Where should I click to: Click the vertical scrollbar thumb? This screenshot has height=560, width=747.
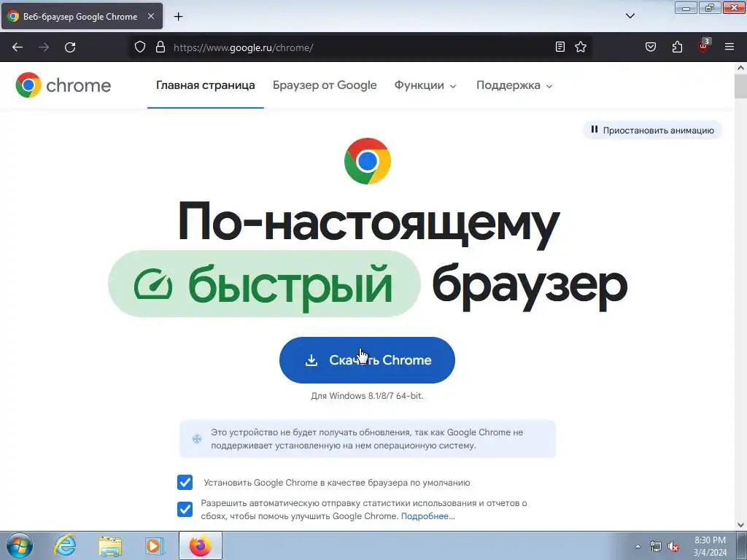741,86
